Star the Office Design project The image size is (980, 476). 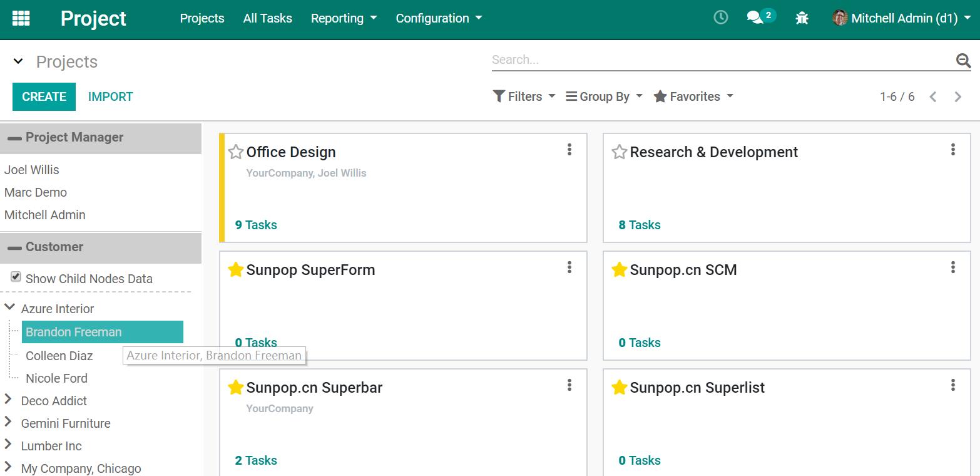[x=235, y=152]
